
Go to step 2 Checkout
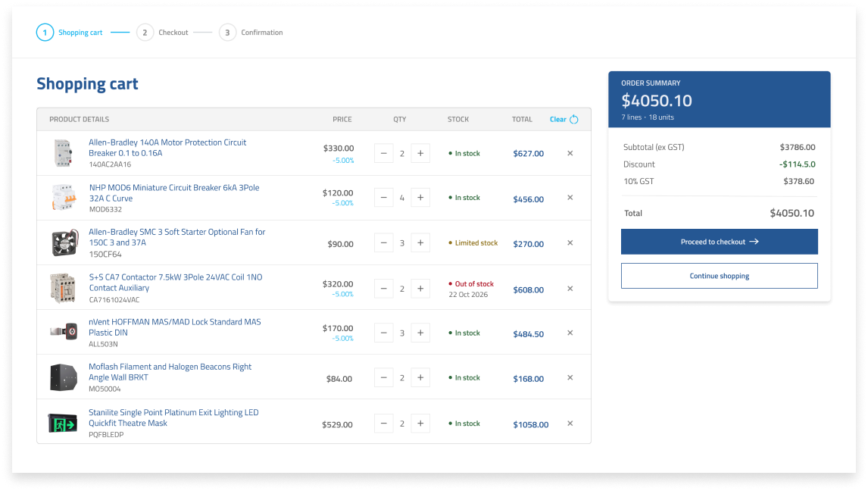pos(163,33)
